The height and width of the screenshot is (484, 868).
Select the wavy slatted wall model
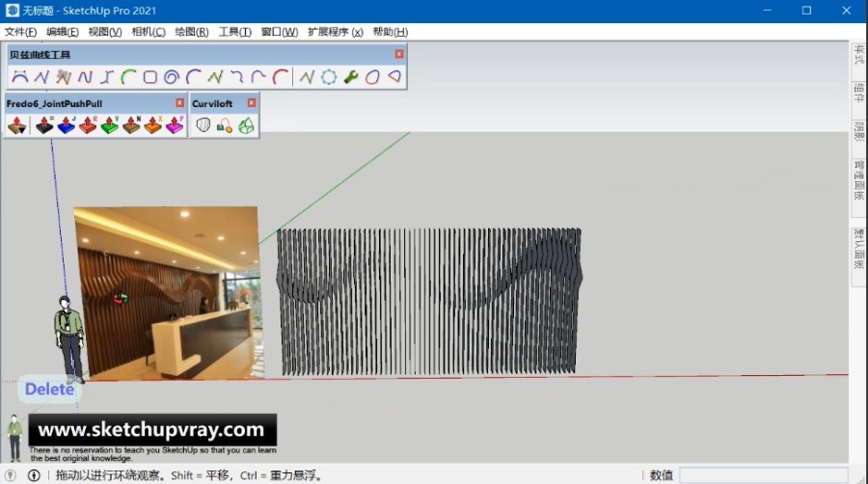click(x=429, y=302)
